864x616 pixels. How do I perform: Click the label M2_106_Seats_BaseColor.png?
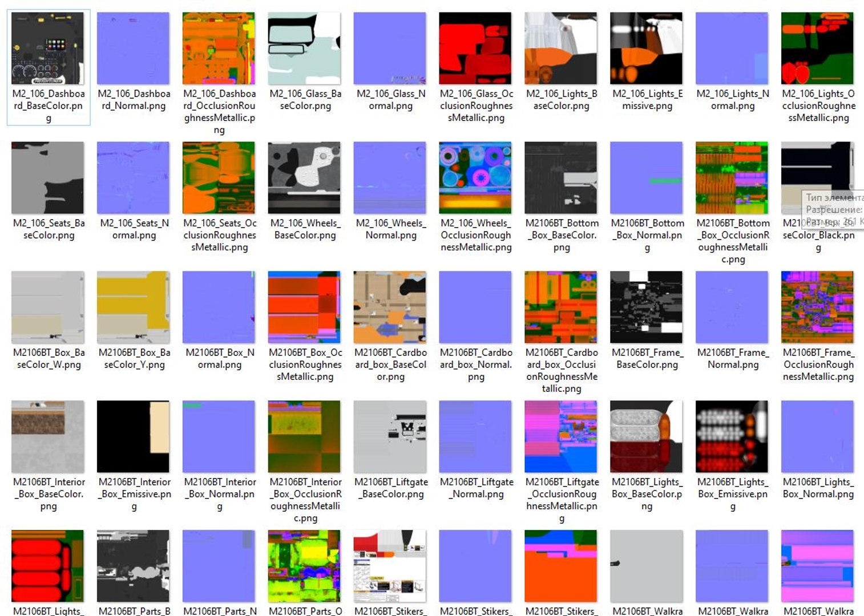pos(49,229)
